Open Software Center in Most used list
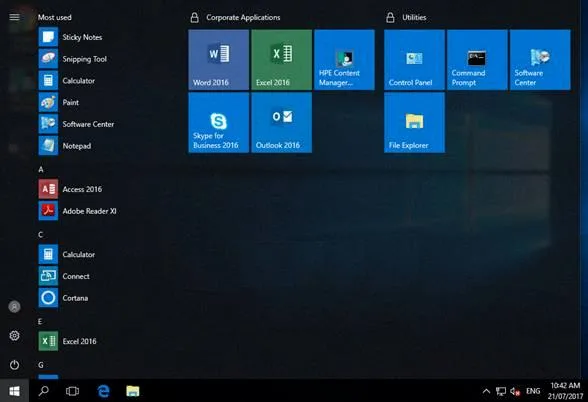The image size is (588, 402). [76, 124]
